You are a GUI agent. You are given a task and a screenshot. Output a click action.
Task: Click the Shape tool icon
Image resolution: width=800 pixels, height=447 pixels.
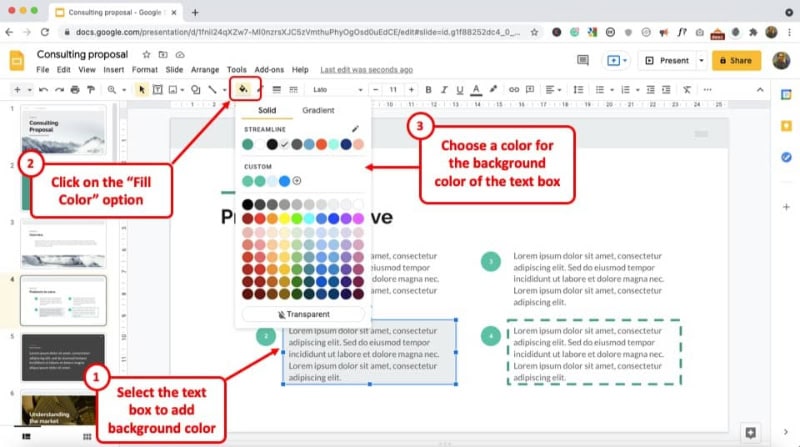pos(195,90)
